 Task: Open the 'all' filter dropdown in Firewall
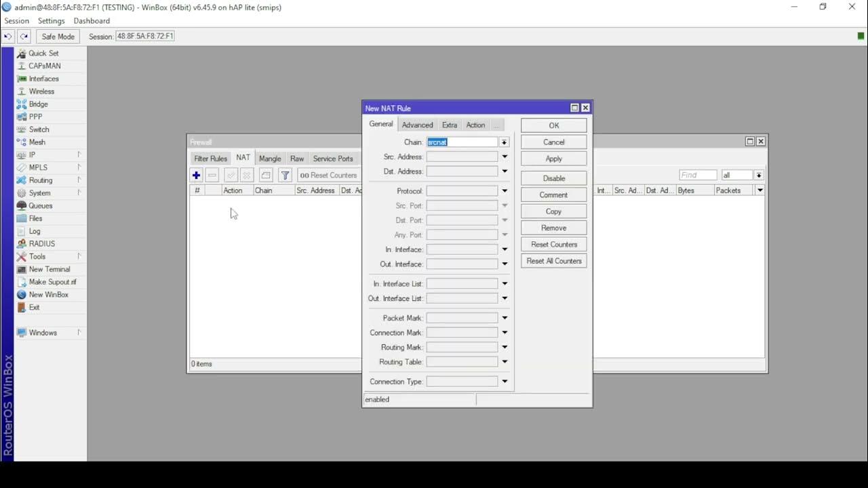759,175
